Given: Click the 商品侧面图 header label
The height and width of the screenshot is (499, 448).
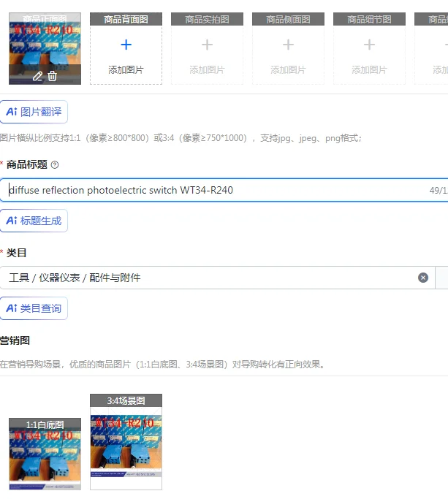Looking at the screenshot, I should (x=288, y=19).
